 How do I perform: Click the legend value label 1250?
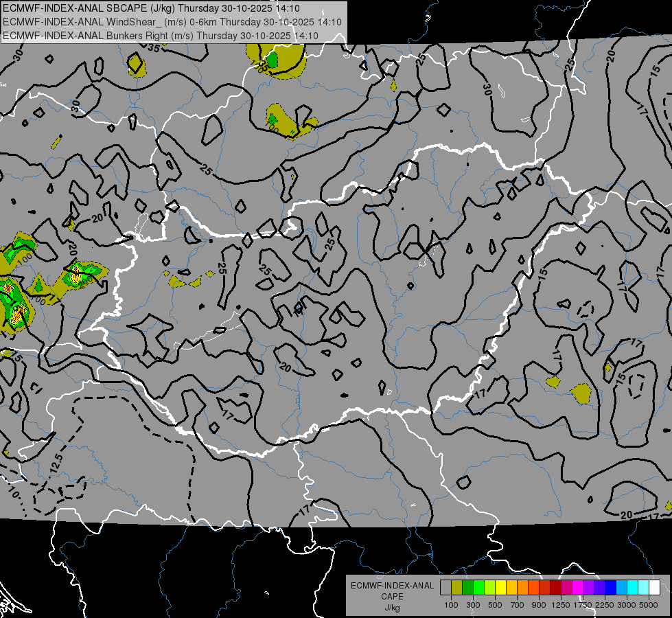[x=561, y=605]
